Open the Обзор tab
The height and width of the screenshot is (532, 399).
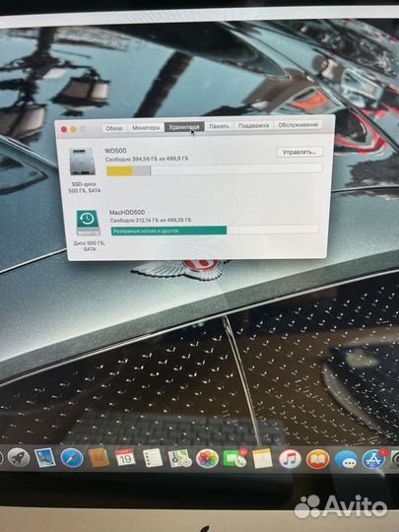coord(114,129)
